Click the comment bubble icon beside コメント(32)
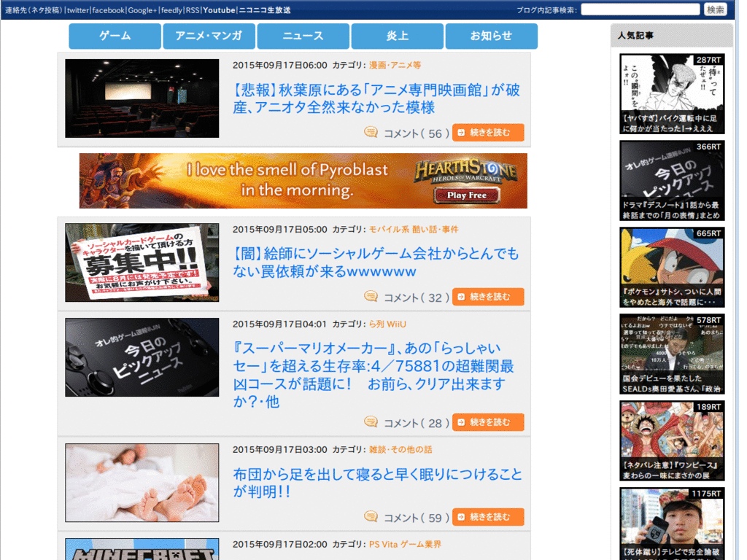Screen dimensions: 747x560 click(371, 296)
